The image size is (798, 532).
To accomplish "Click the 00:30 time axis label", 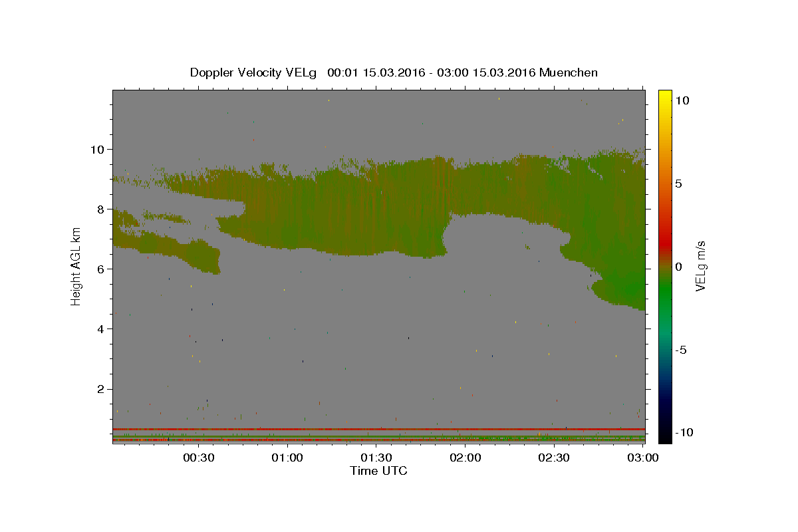I will (198, 458).
